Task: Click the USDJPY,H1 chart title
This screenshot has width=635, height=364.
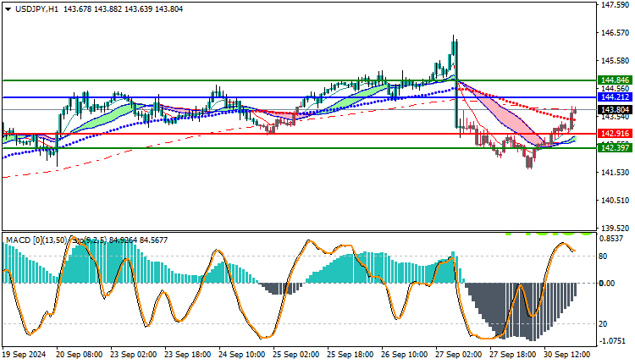Action: click(x=36, y=9)
